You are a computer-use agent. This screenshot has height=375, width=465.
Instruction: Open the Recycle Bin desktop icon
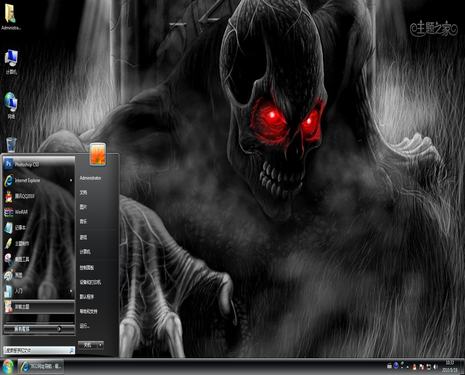pos(11,145)
